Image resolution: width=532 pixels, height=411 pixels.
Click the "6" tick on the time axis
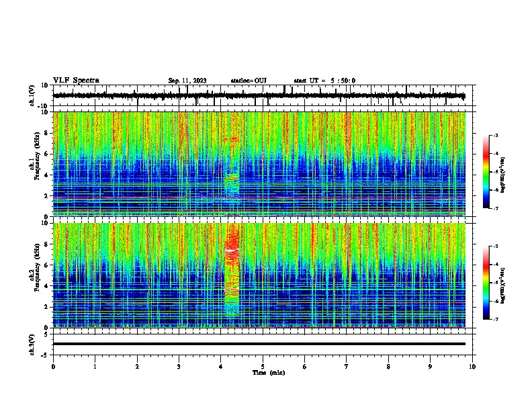click(x=305, y=367)
